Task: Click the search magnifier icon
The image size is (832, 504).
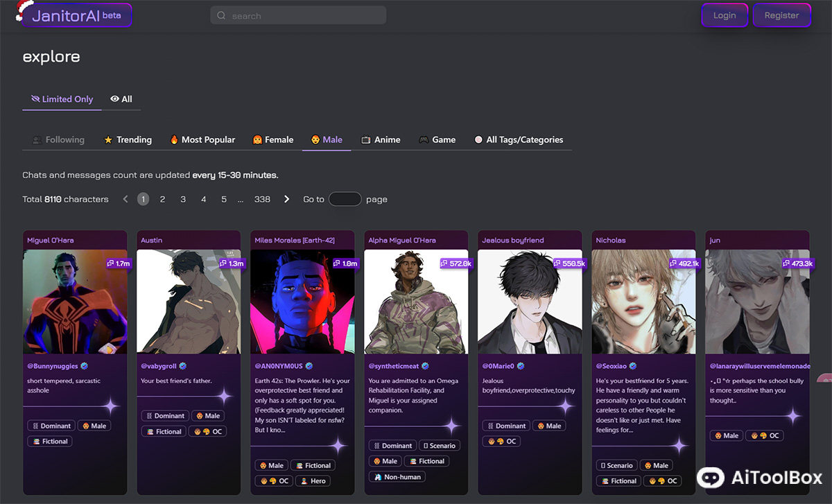Action: click(x=221, y=15)
